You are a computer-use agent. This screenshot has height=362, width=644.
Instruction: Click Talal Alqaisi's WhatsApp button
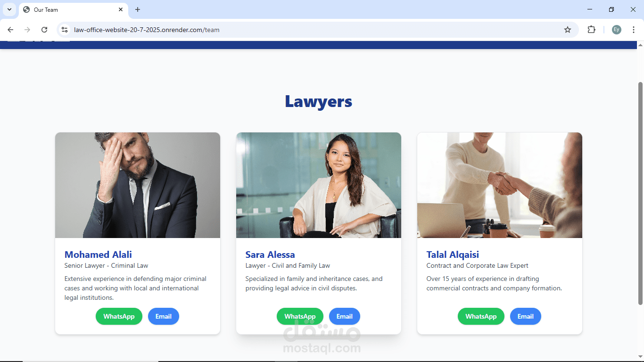481,316
